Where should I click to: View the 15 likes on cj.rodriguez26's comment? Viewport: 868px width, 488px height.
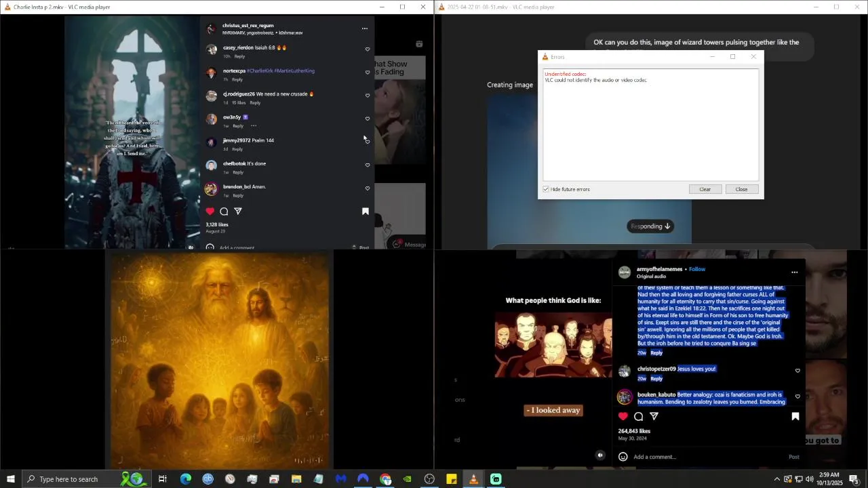click(x=239, y=102)
